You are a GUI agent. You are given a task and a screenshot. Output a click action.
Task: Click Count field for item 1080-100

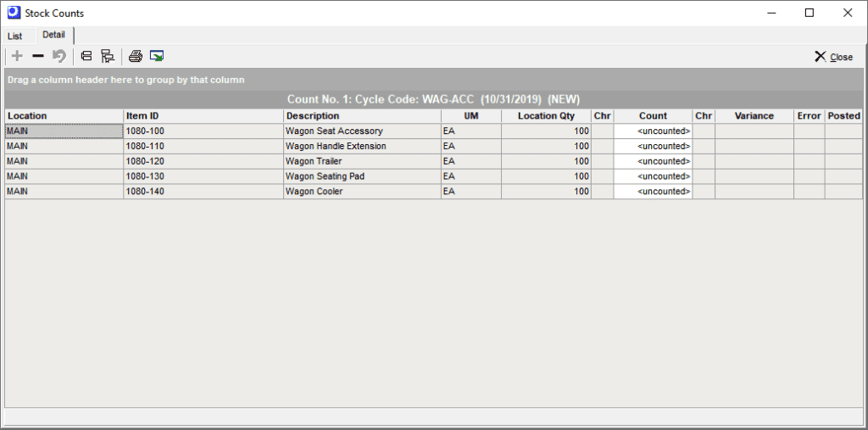point(654,131)
